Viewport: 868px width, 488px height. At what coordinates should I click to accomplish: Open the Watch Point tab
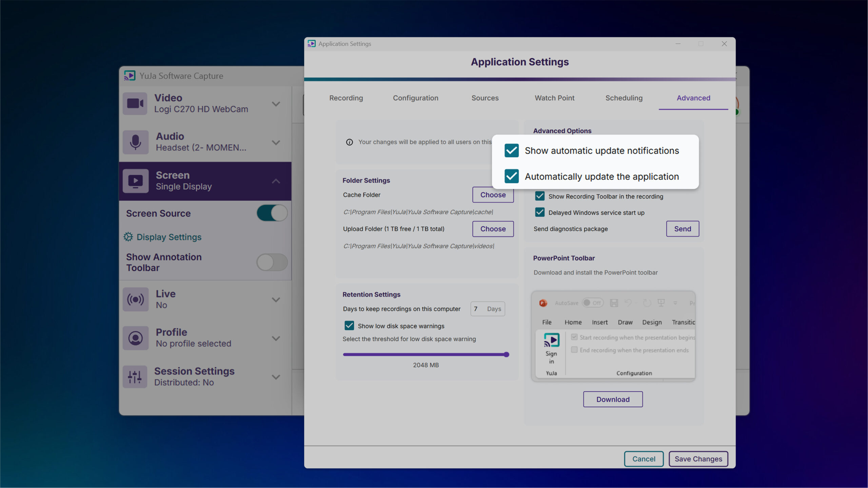(x=554, y=98)
